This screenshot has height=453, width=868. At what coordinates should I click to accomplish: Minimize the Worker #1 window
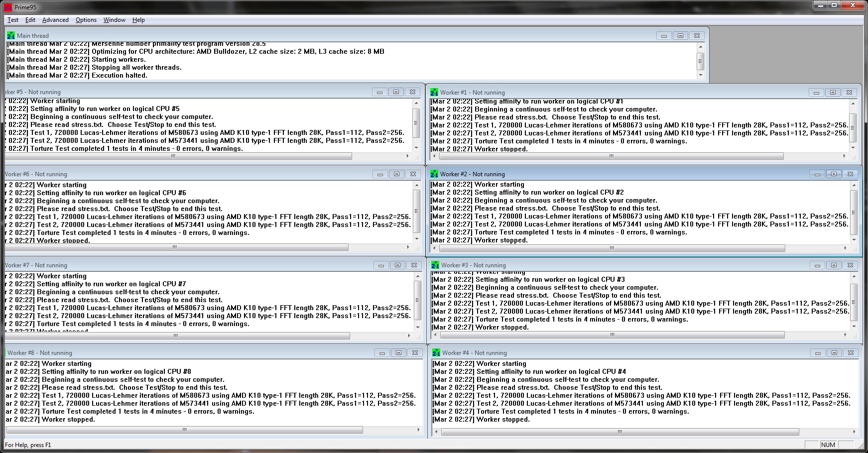(816, 93)
